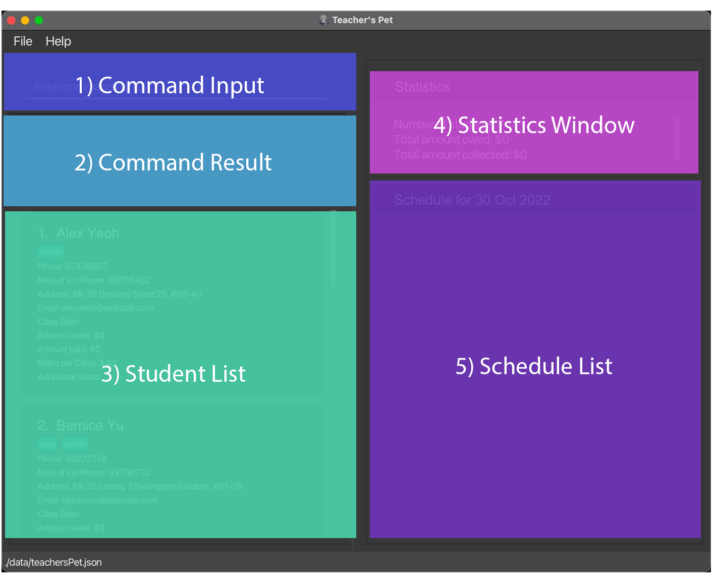Select student name 'Bernice Yu'
The image size is (714, 588).
(90, 426)
